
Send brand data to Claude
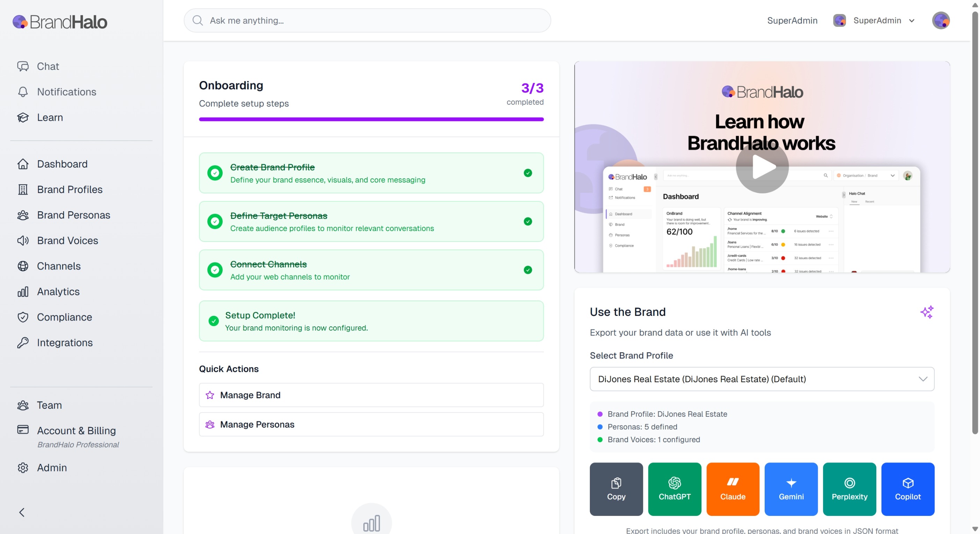click(x=732, y=489)
